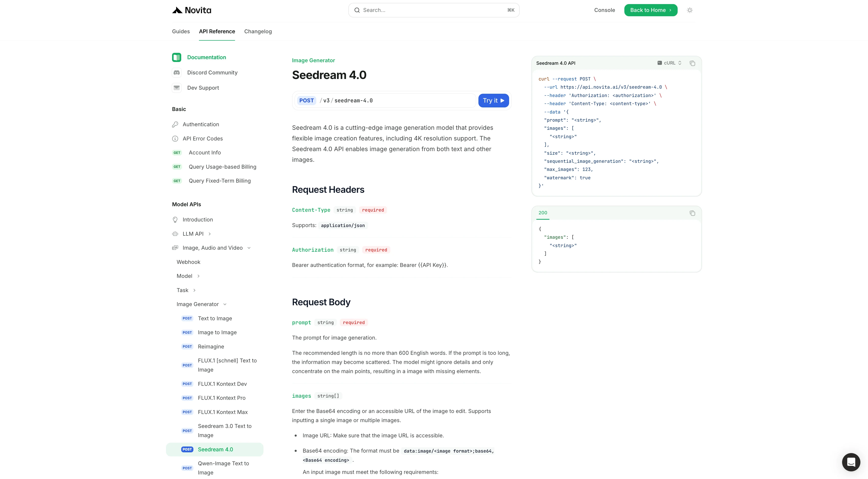The height and width of the screenshot is (479, 868).
Task: Click the /v3/seedream-4.0 endpoint path
Action: (x=346, y=101)
